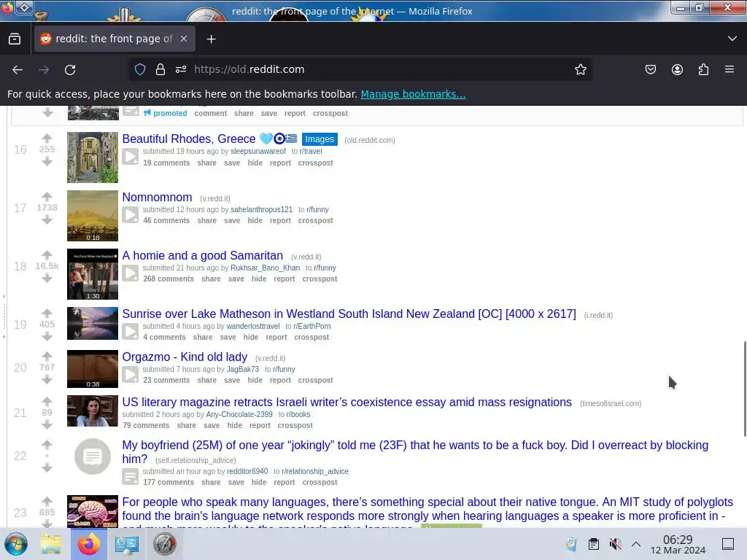Downvote A homie and a good Samaritan
747x560 pixels.
(x=47, y=278)
